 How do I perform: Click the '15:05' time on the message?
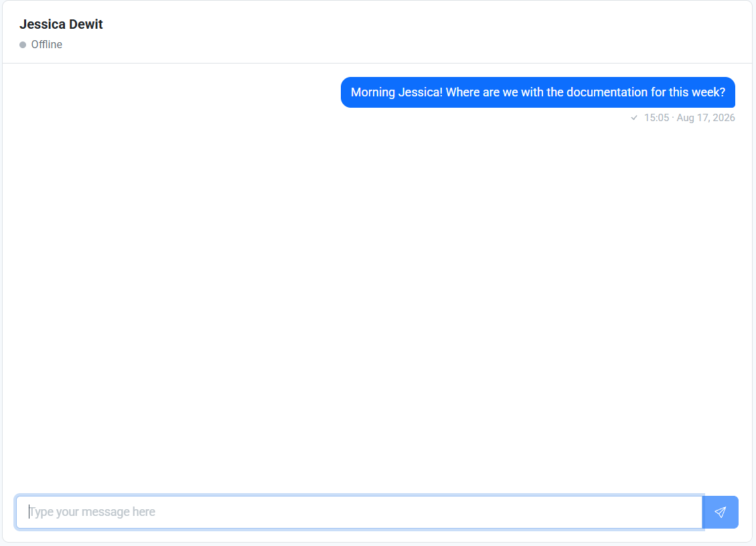click(657, 118)
